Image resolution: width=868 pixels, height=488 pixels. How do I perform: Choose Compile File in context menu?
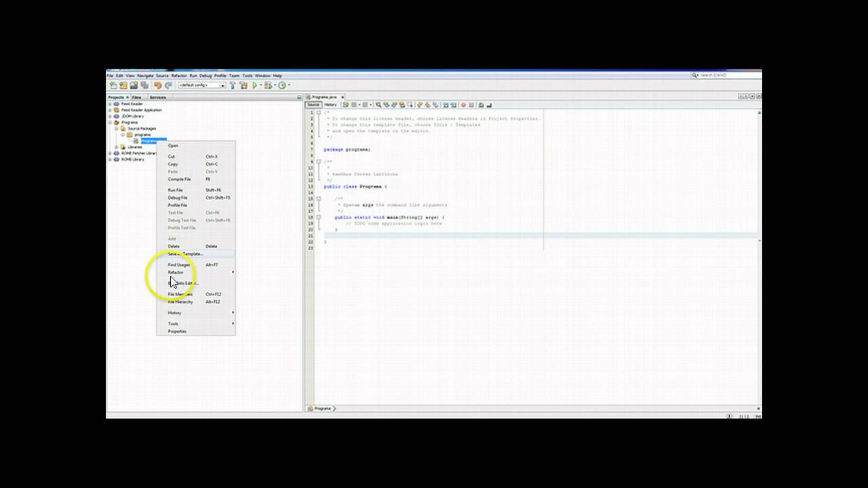[196, 179]
